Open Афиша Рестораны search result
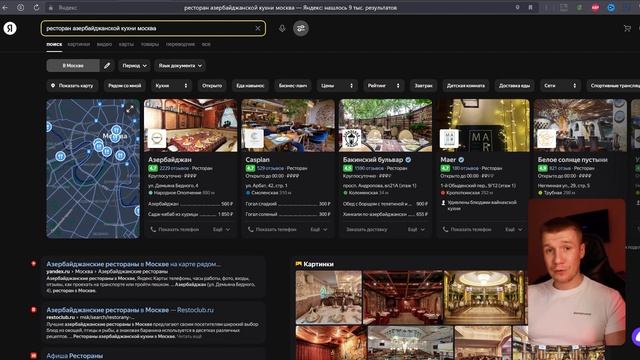Image resolution: width=640 pixels, height=360 pixels. pyautogui.click(x=75, y=356)
